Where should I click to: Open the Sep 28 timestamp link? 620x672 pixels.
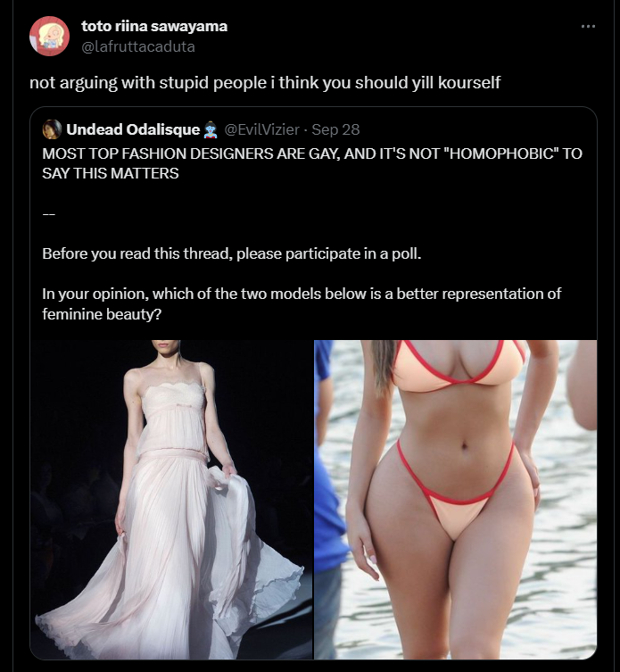pos(335,129)
